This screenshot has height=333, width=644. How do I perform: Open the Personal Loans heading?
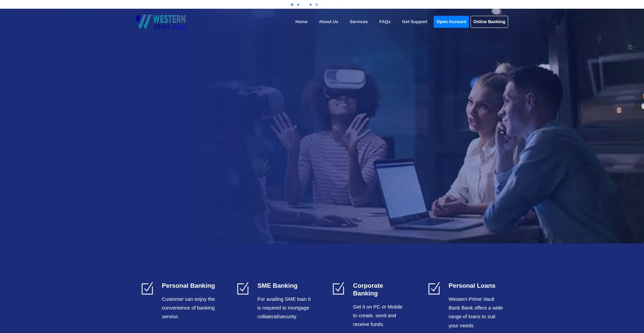(x=472, y=286)
